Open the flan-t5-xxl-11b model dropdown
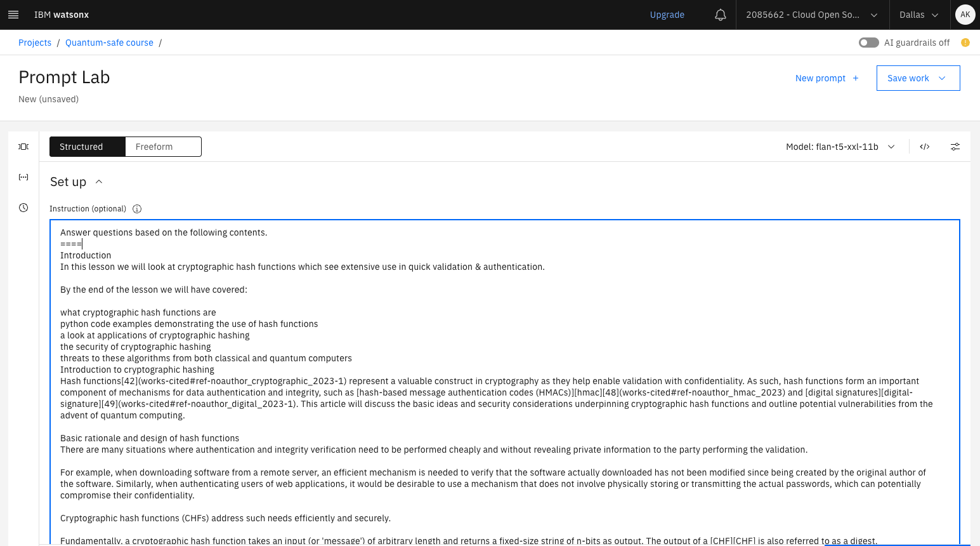 [x=840, y=147]
